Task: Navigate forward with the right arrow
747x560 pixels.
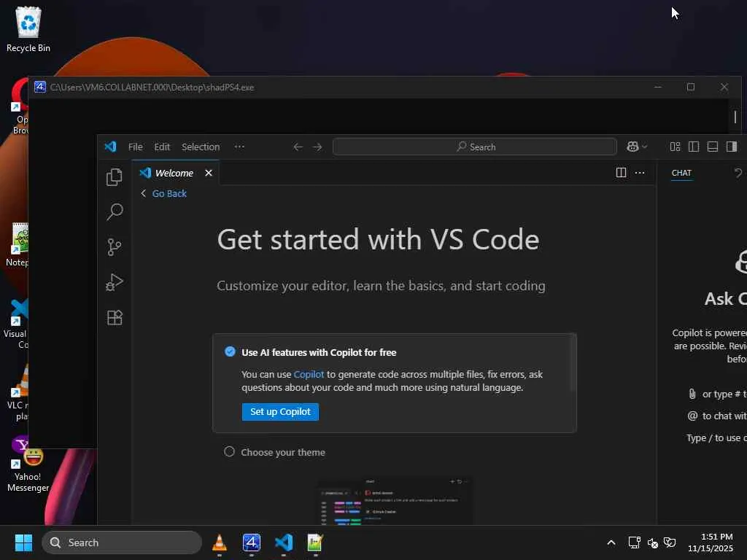Action: click(x=317, y=147)
